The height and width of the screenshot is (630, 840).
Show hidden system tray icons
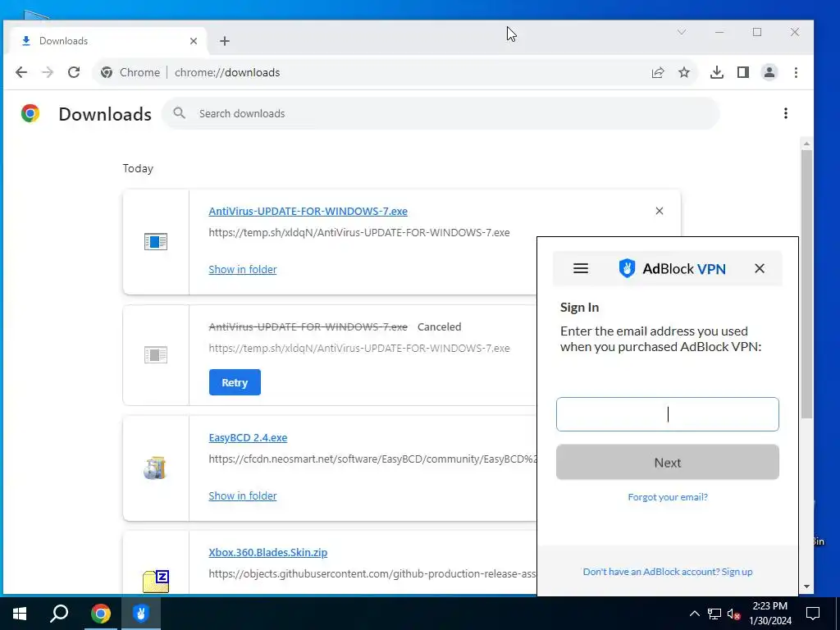tap(694, 614)
